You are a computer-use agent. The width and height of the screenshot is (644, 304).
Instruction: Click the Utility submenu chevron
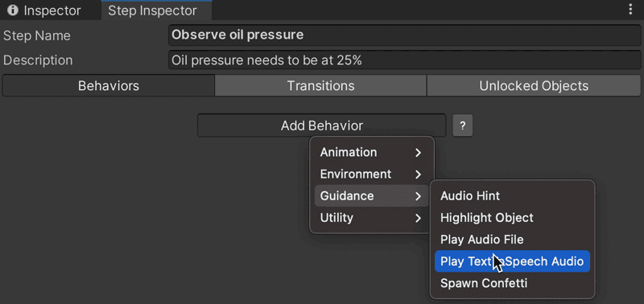click(418, 218)
